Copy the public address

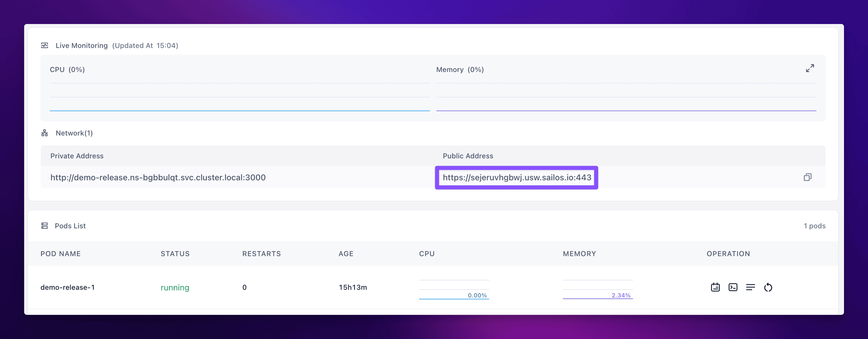point(807,177)
